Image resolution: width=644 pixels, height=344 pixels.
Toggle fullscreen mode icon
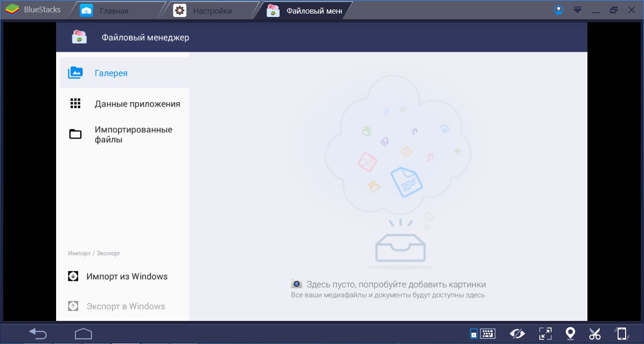tap(545, 334)
